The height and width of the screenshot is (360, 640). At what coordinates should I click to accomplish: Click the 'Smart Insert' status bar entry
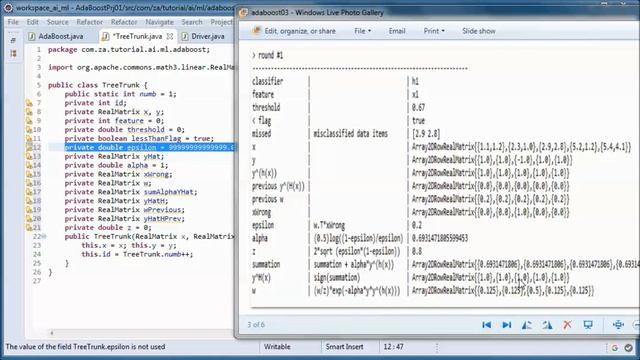(x=344, y=347)
